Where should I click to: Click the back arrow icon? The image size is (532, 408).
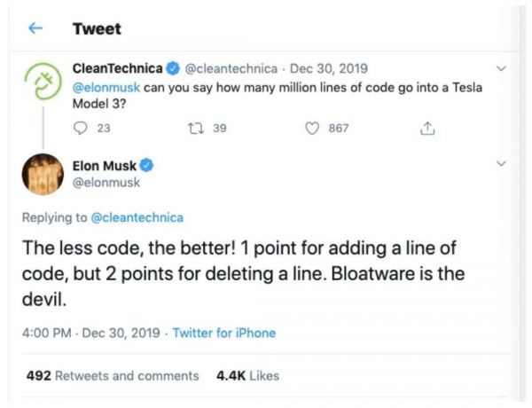36,28
